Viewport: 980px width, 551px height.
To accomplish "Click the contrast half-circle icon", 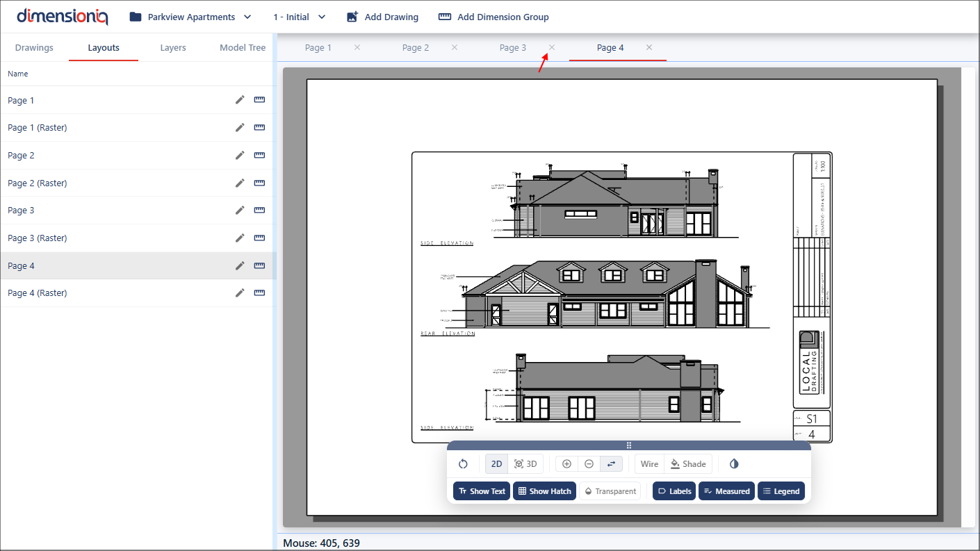I will [x=734, y=464].
